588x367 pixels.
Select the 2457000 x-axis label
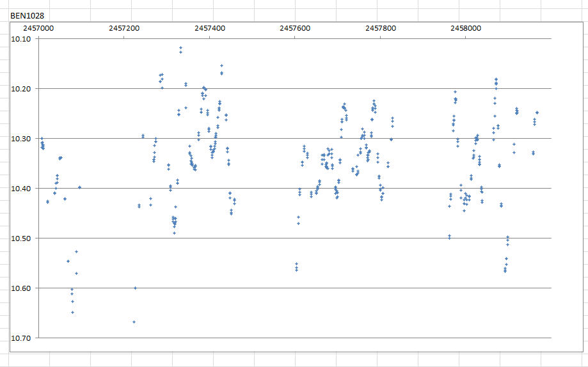pyautogui.click(x=38, y=29)
